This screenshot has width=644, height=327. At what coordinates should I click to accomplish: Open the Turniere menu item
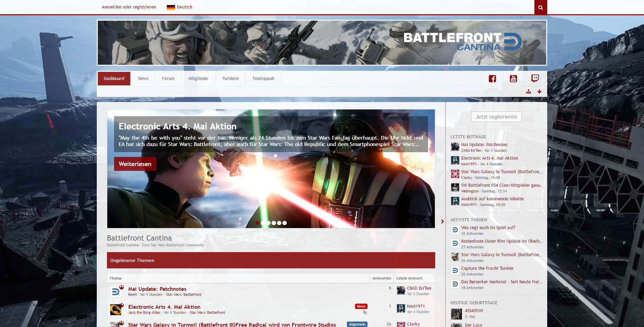pyautogui.click(x=230, y=79)
